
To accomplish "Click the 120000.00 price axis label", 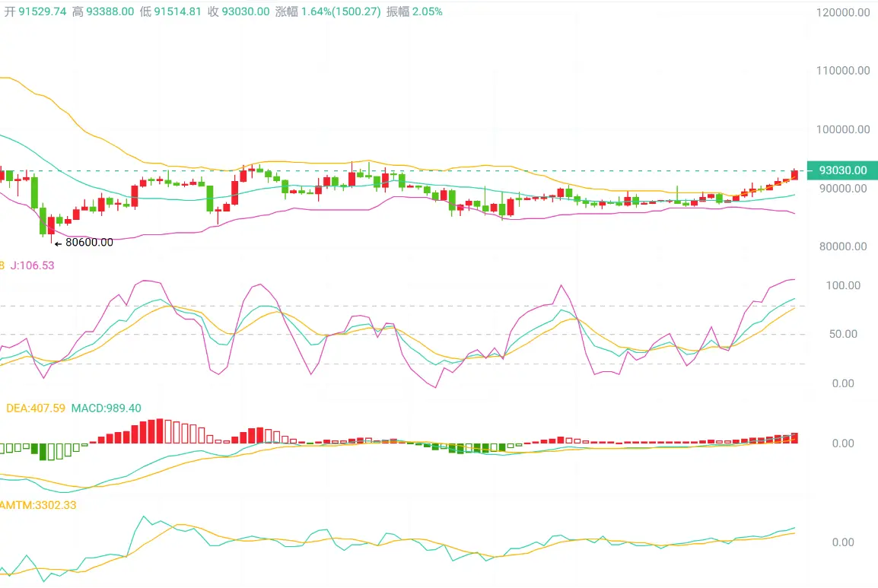I will tap(843, 12).
